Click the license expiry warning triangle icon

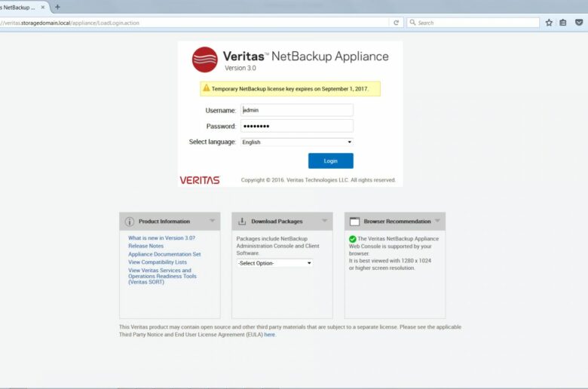click(x=206, y=88)
